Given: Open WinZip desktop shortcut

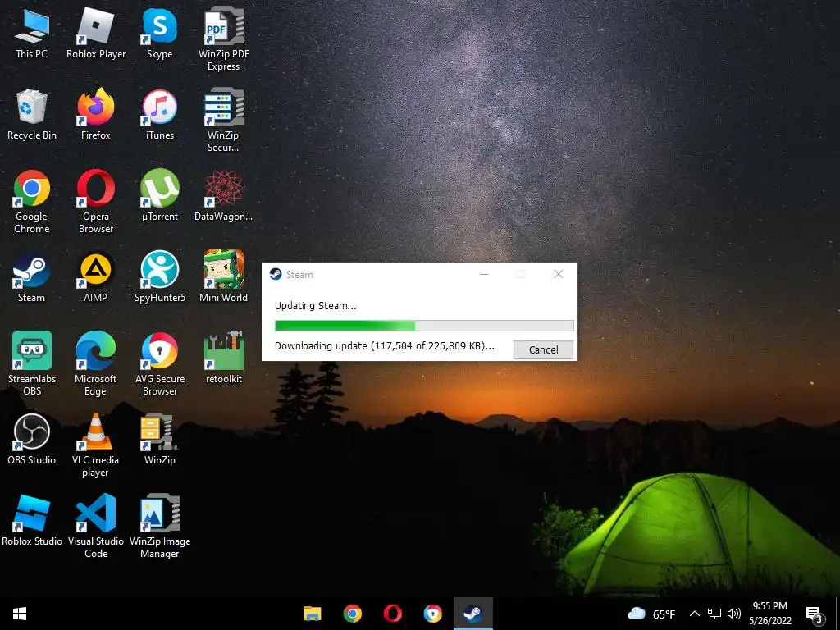Looking at the screenshot, I should [x=160, y=440].
